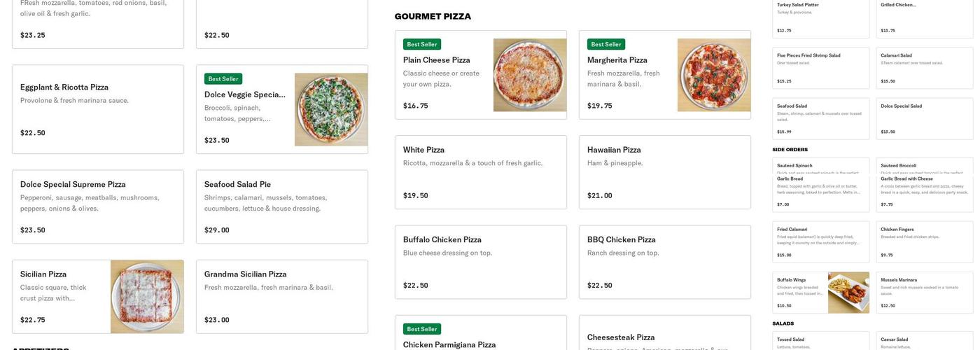Choose the Seafood Salad Pie item
Image resolution: width=980 pixels, height=350 pixels.
(281, 206)
